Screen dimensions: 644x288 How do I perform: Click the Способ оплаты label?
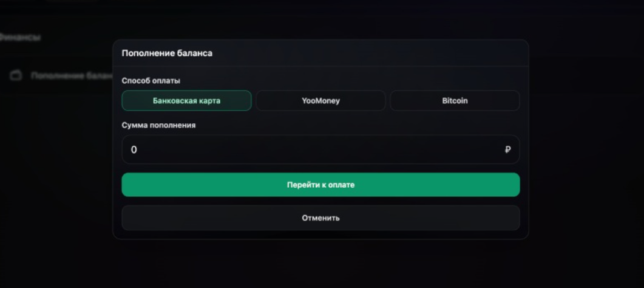(151, 80)
